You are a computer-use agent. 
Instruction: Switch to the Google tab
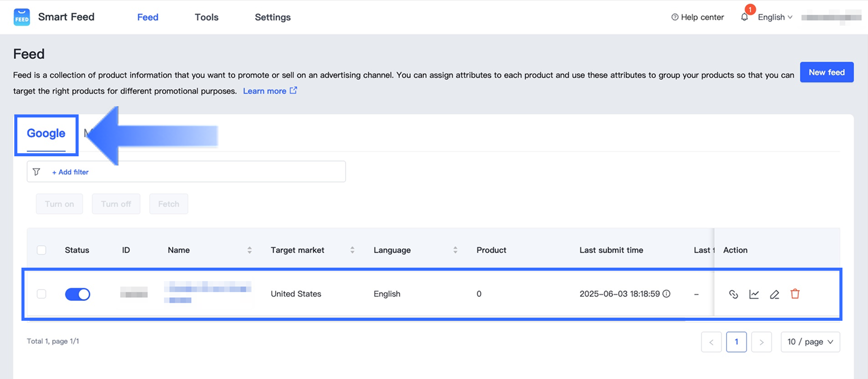(x=46, y=134)
